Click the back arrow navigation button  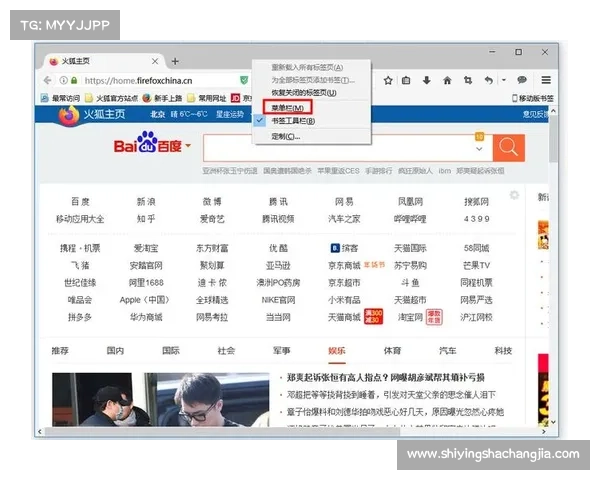50,80
